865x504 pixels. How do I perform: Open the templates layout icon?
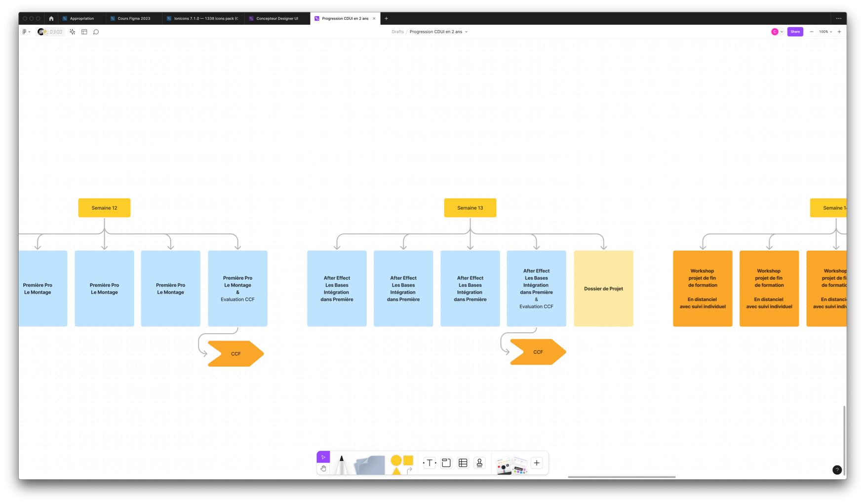pos(84,32)
